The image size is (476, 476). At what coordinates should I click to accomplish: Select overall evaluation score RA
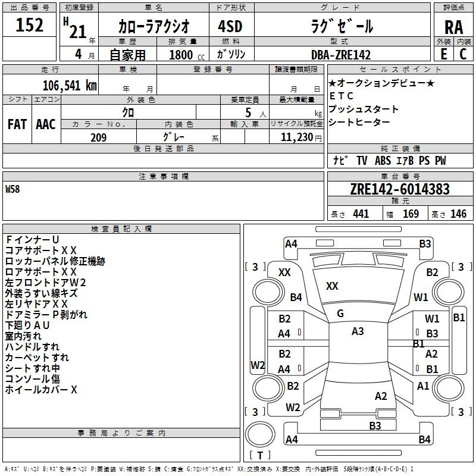(x=454, y=27)
